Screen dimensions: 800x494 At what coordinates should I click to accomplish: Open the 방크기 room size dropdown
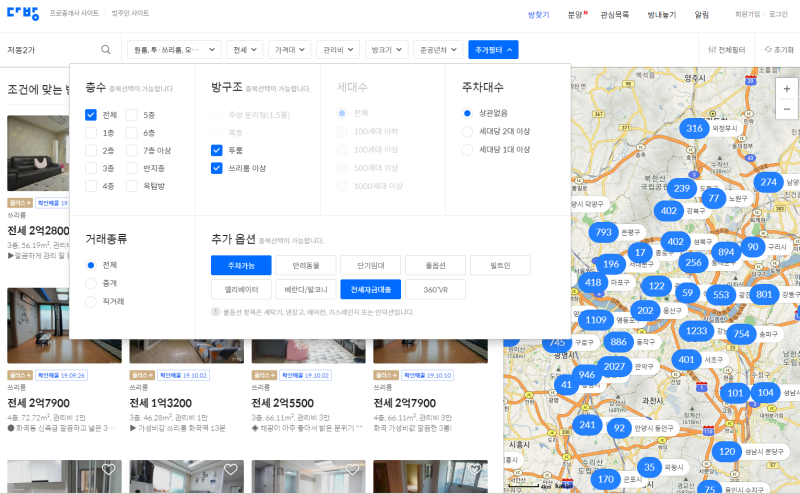click(386, 50)
